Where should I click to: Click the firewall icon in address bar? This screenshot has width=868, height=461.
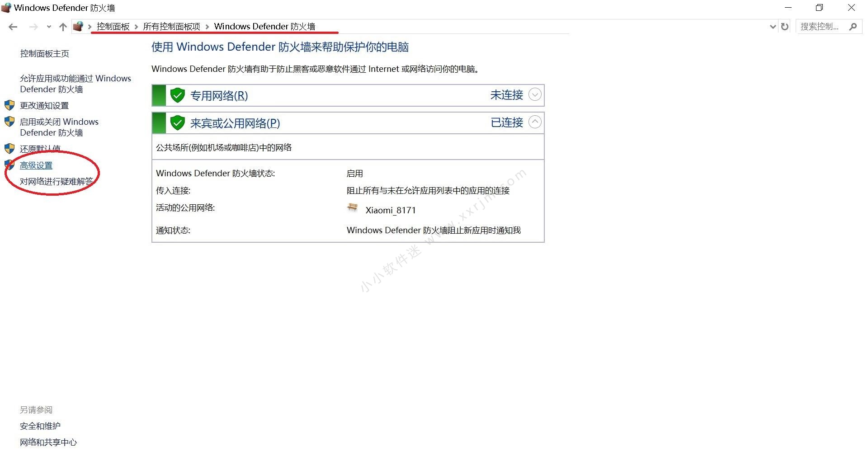[78, 27]
